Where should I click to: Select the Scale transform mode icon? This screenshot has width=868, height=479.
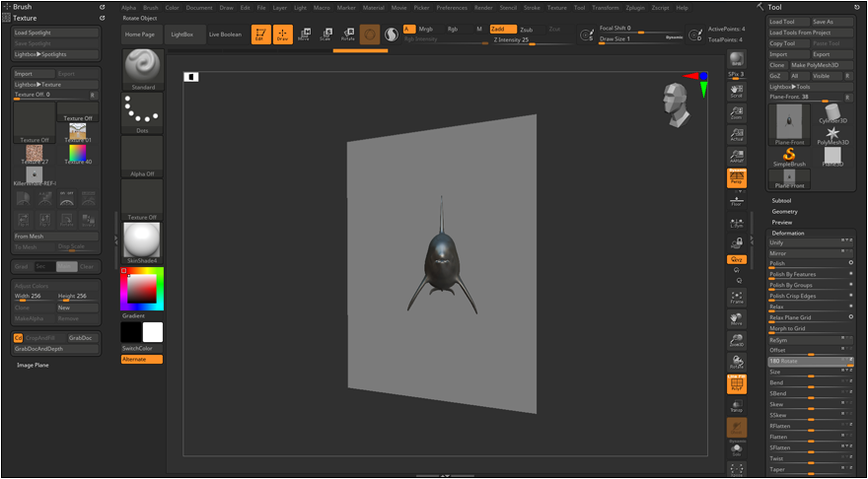tap(325, 35)
